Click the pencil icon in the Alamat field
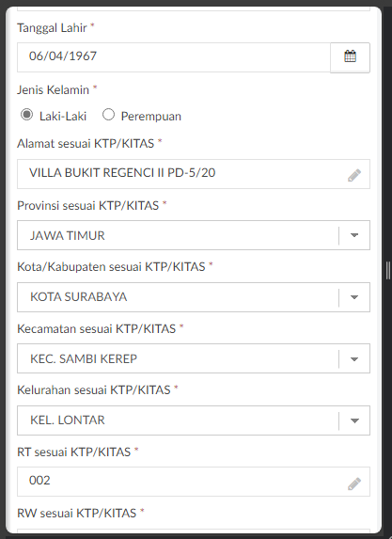The width and height of the screenshot is (392, 539). point(354,175)
